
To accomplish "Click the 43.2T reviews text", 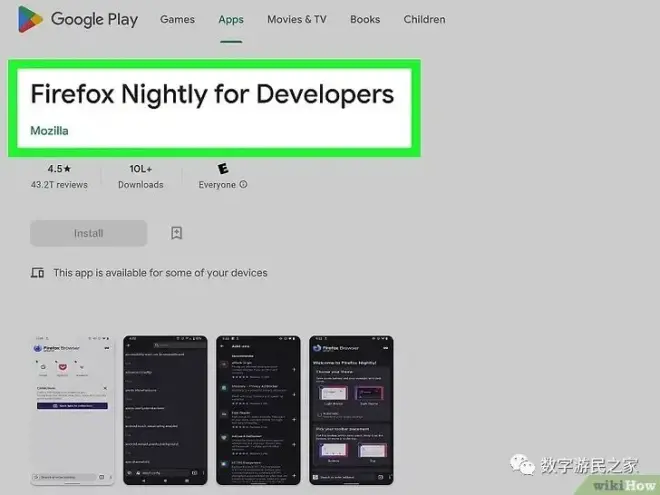I will point(59,185).
